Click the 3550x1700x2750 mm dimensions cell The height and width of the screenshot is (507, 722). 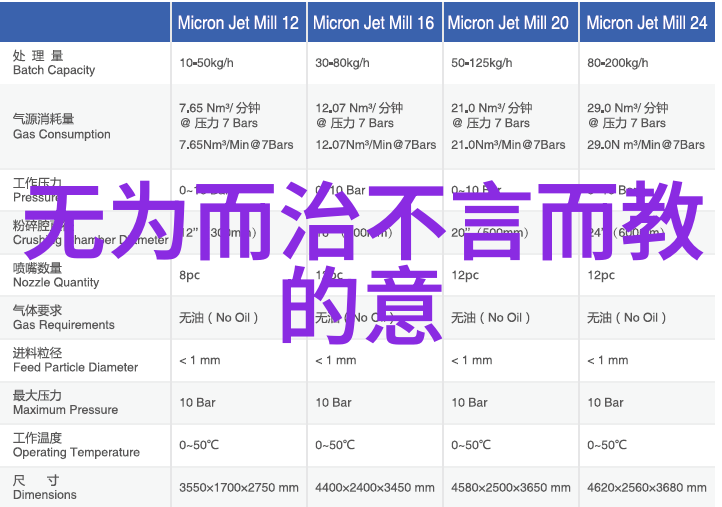239,487
